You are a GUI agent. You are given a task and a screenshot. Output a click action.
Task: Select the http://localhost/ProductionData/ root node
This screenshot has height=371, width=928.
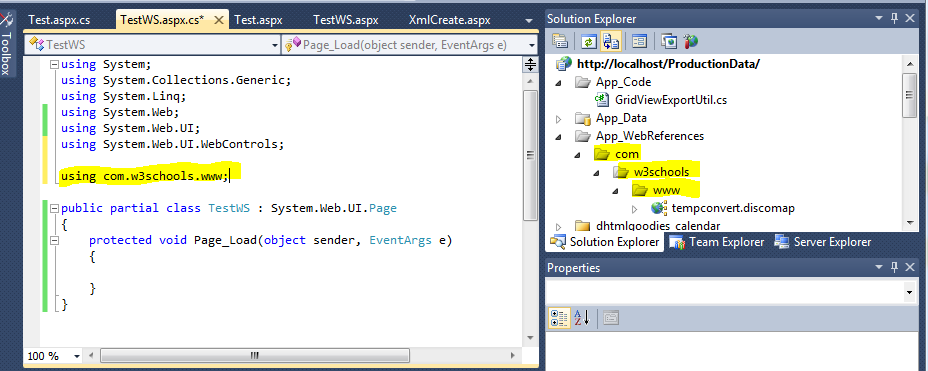click(668, 64)
